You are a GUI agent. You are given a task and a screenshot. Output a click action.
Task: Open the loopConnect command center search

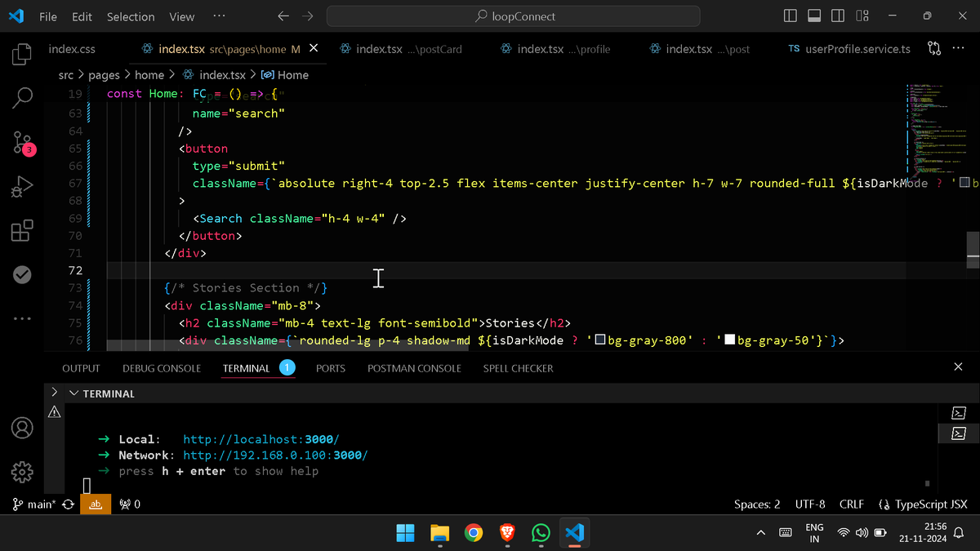point(514,16)
